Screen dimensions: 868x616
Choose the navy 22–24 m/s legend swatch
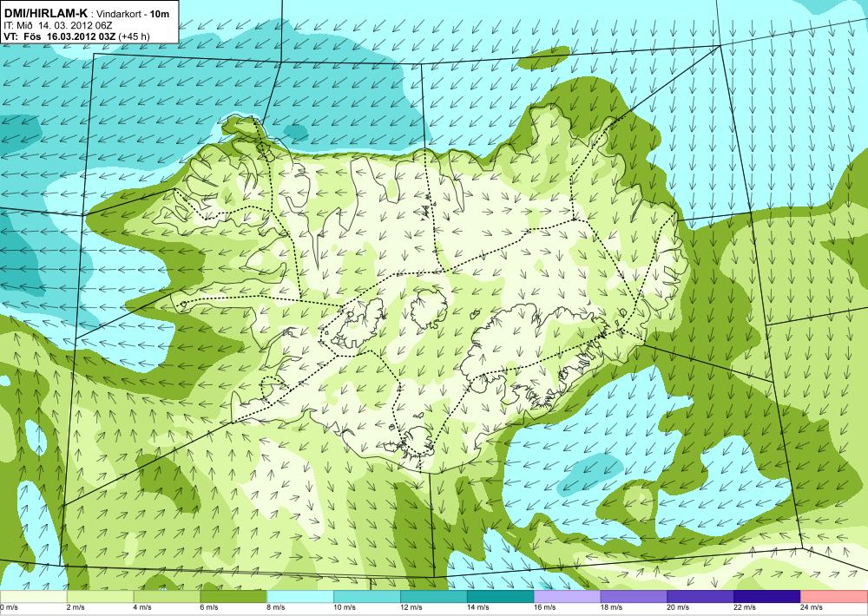pos(767,596)
